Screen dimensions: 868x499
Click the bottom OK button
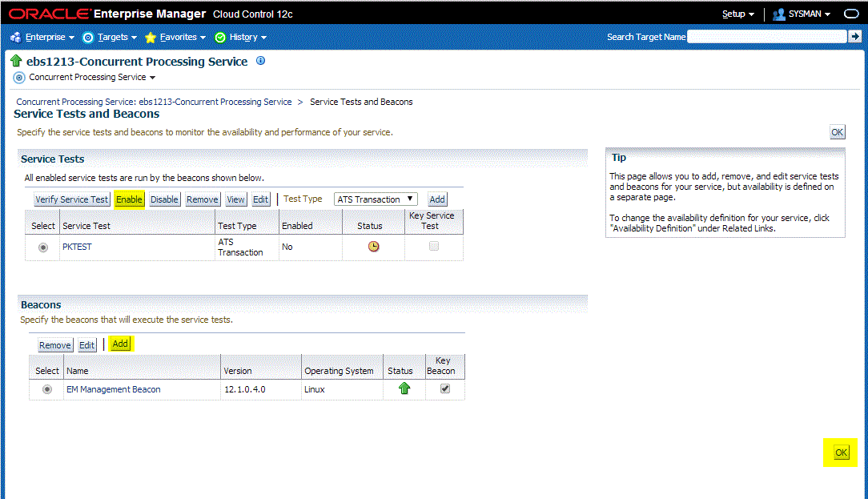[x=841, y=453]
